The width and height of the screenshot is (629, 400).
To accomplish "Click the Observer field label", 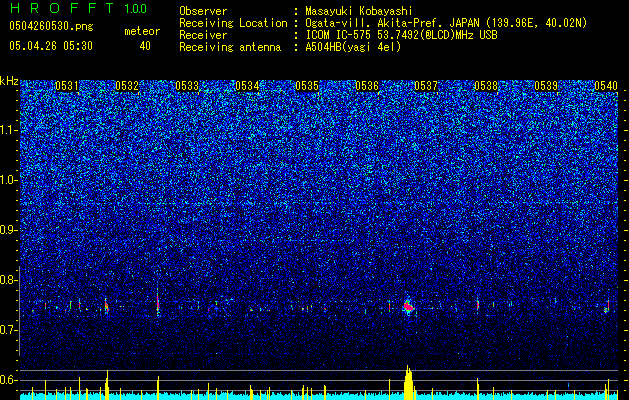I will 203,11.
